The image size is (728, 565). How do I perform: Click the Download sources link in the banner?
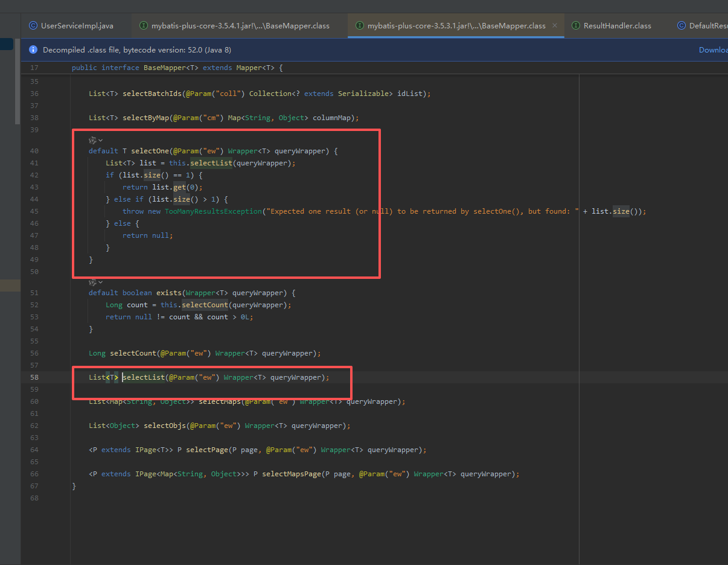(714, 49)
